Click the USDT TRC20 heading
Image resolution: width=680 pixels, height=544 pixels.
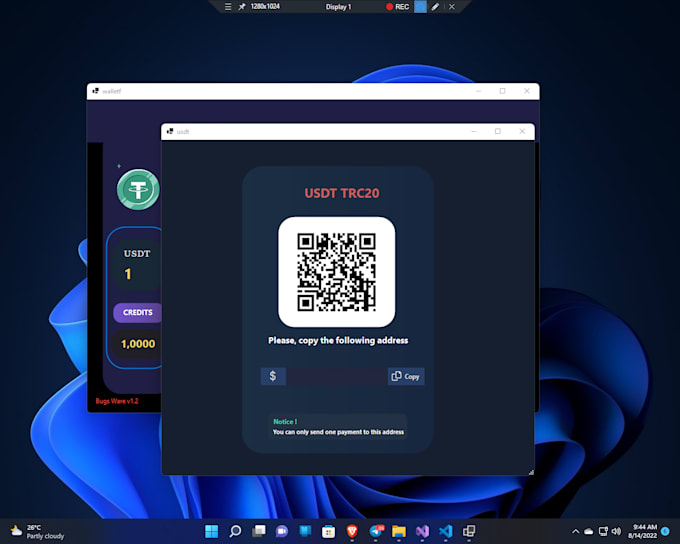coord(342,193)
